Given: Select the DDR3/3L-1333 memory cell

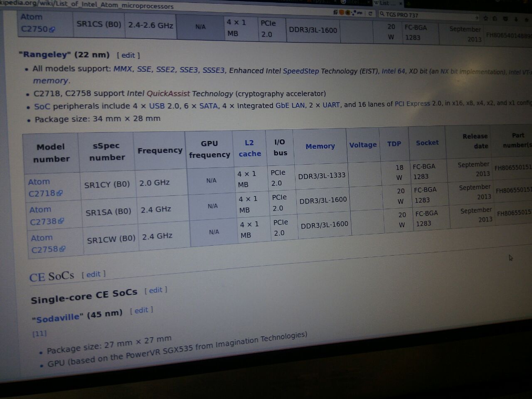Looking at the screenshot, I should [322, 176].
